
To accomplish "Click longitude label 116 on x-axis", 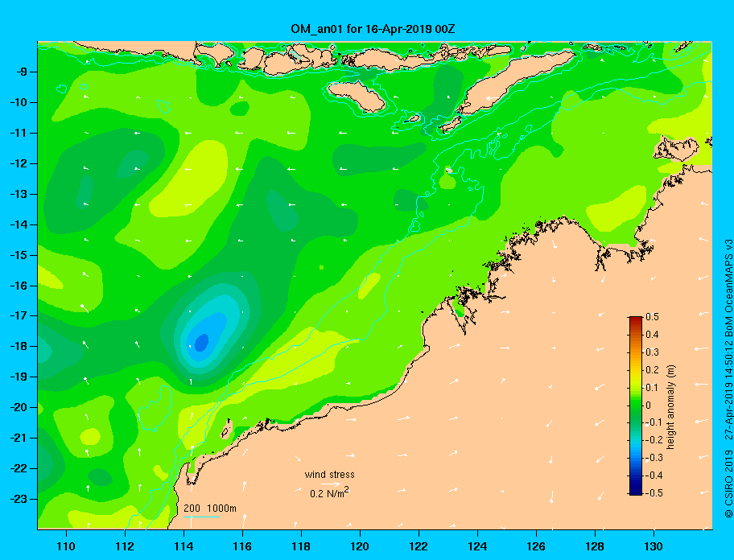I will (x=242, y=546).
